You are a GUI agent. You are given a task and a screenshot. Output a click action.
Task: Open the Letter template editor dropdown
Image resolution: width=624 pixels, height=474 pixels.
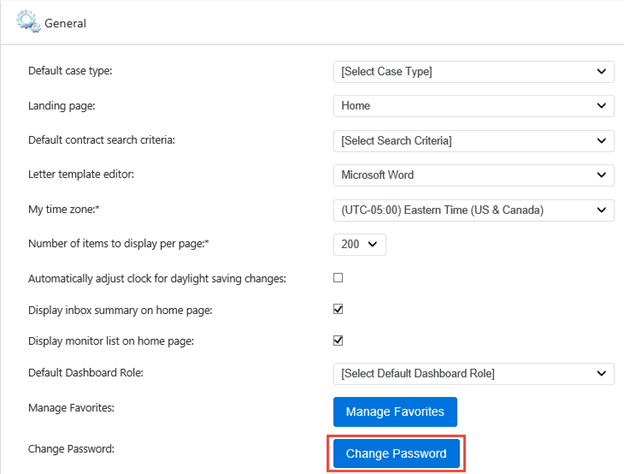click(x=474, y=175)
